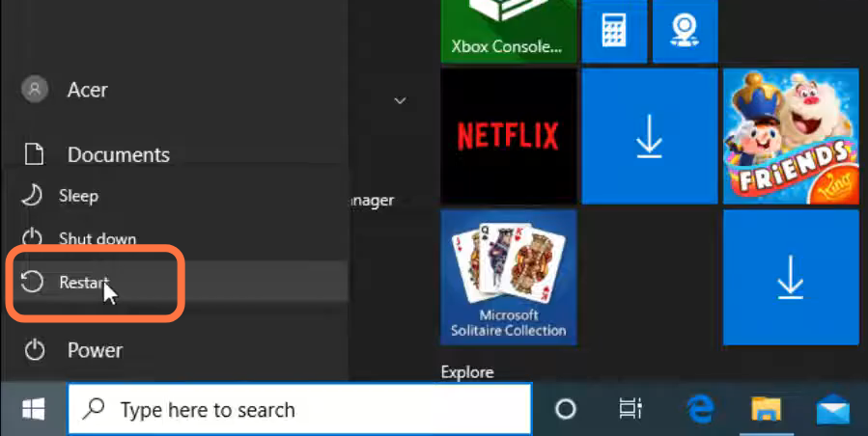Select Restart in the power menu

[x=177, y=283]
